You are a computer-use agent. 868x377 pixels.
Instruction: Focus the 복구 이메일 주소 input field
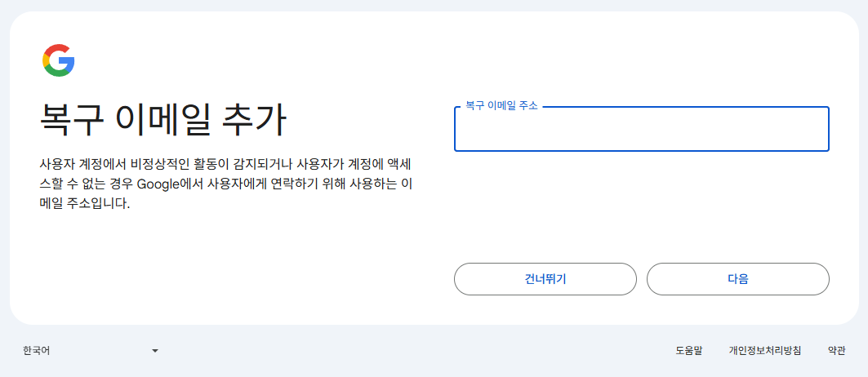[642, 128]
